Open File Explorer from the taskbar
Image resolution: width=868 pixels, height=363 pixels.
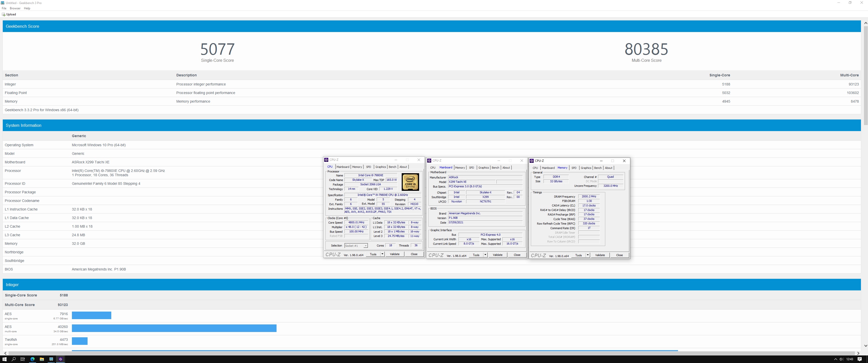coord(42,359)
